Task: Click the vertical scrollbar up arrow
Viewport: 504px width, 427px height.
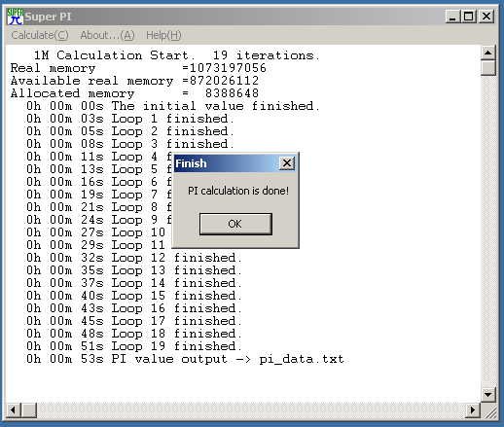Action: (488, 53)
